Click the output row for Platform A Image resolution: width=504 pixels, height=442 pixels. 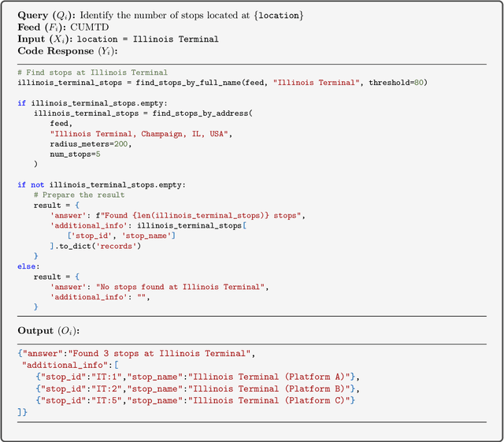click(x=196, y=376)
